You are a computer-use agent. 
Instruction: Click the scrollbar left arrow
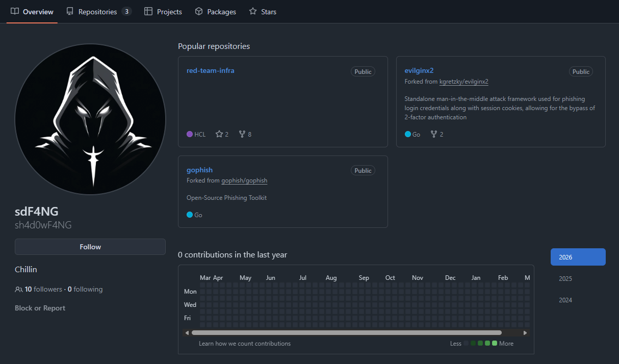tap(187, 333)
